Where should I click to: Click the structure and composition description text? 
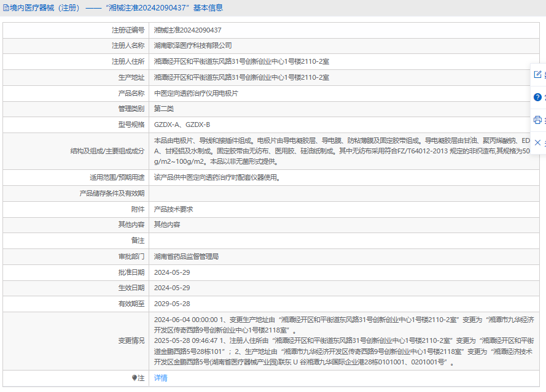point(342,151)
